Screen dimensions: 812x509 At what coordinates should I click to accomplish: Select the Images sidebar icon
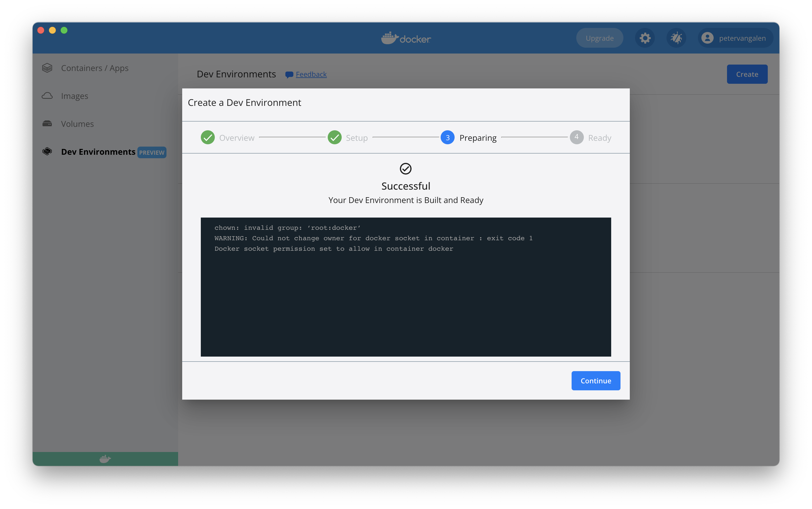click(x=47, y=96)
